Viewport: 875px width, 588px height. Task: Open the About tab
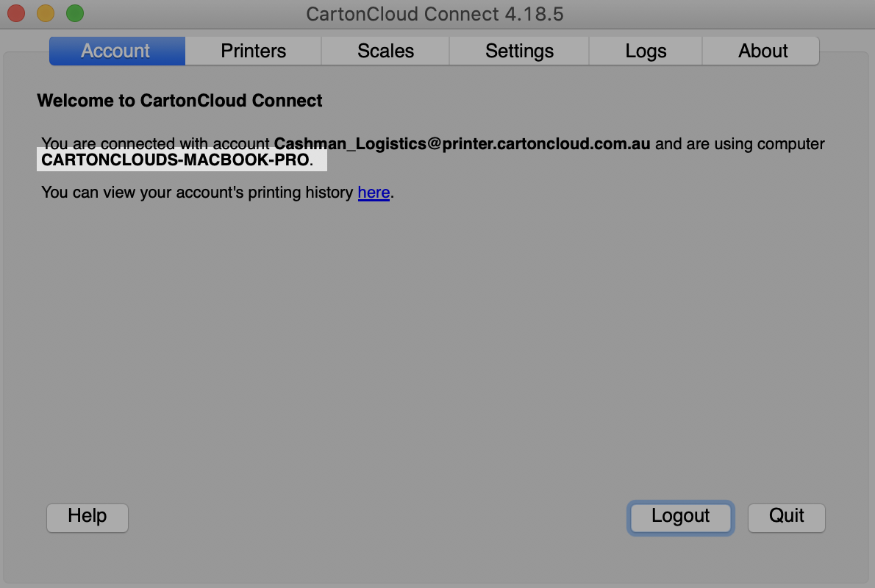[762, 51]
